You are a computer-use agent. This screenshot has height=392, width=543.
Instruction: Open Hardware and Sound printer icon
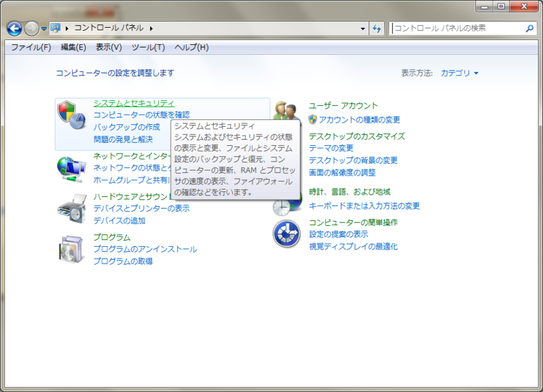tap(72, 209)
